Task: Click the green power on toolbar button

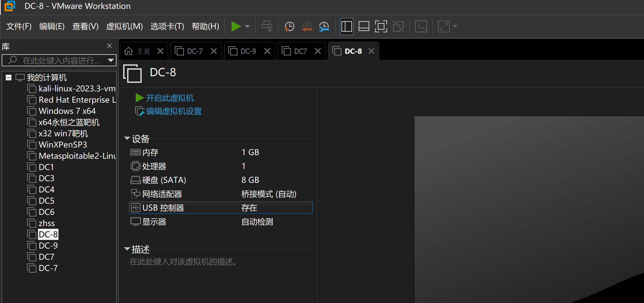Action: point(236,26)
